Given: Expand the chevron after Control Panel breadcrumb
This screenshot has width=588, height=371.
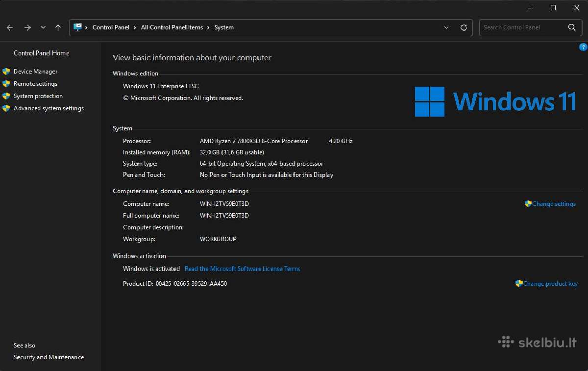Looking at the screenshot, I should (135, 28).
